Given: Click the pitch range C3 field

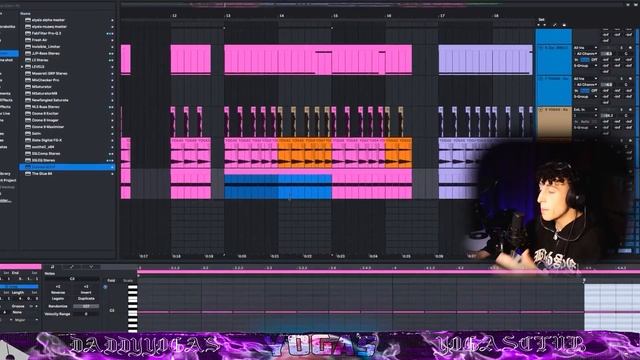Looking at the screenshot, I should (72, 279).
